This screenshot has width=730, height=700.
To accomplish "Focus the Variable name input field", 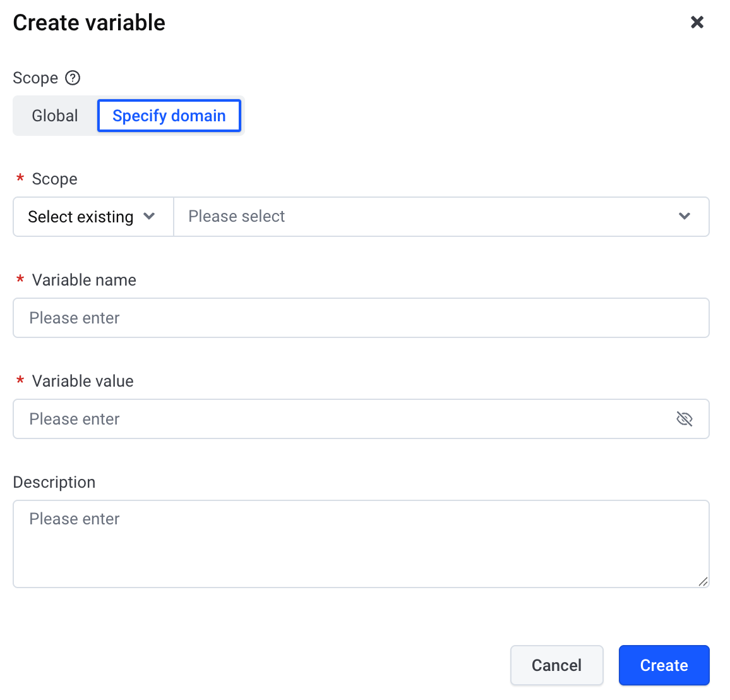I will tap(361, 318).
